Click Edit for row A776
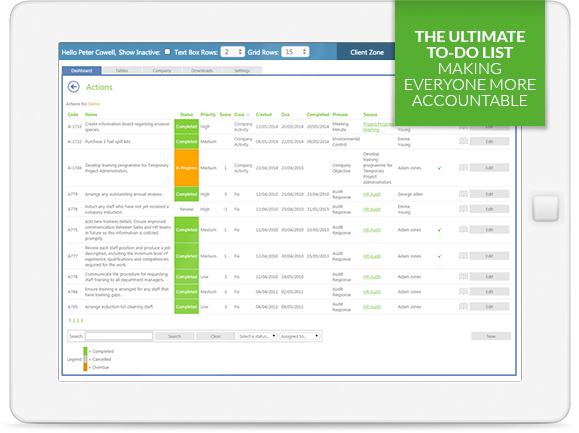 click(489, 209)
